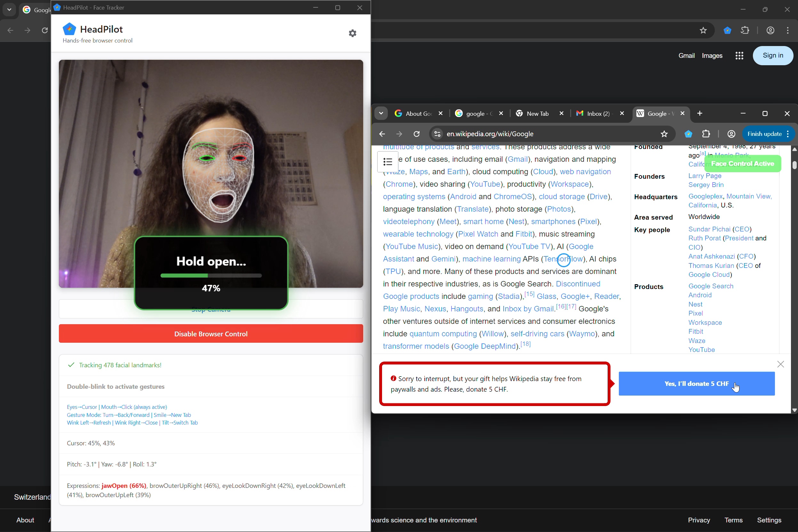Open the TensorFlow link
The width and height of the screenshot is (798, 532).
[563, 259]
